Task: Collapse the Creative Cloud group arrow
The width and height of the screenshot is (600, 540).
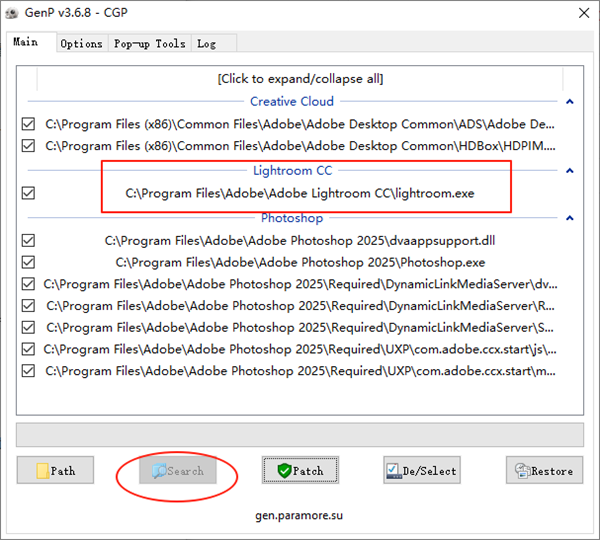Action: (570, 102)
